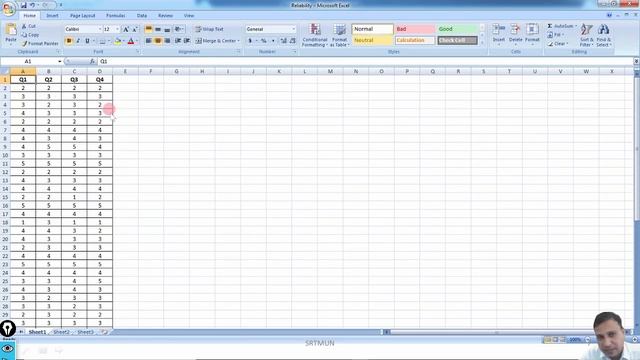Open Sort & Filter menu
Image resolution: width=640 pixels, height=360 pixels.
click(587, 35)
